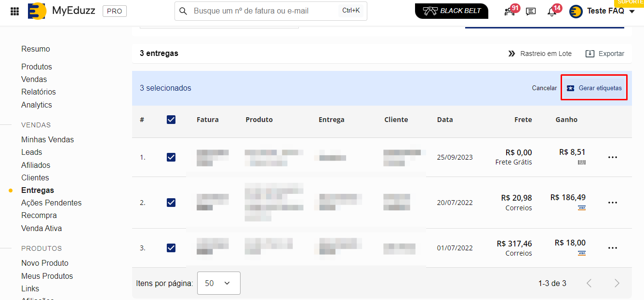Image resolution: width=644 pixels, height=300 pixels.
Task: Toggle the select-all checkbox in header
Action: 171,120
